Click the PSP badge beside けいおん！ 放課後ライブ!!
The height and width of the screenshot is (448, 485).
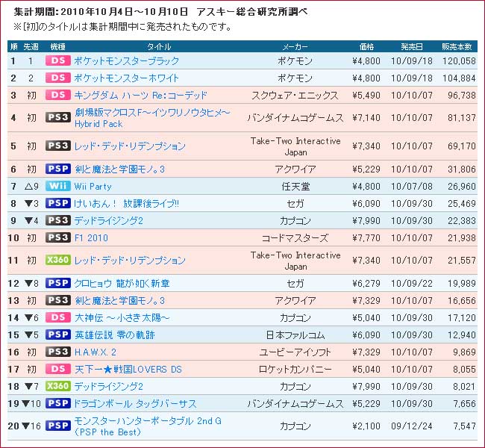coord(58,203)
